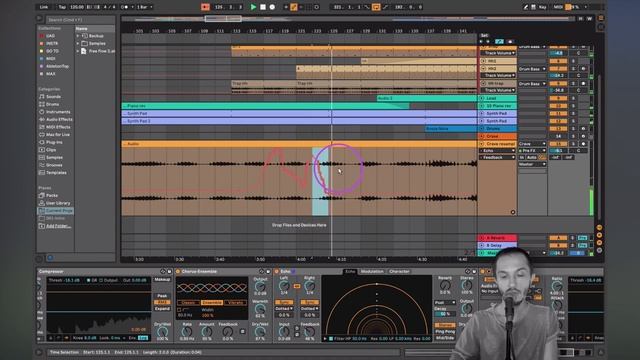Fold the Crave resampl track
The height and width of the screenshot is (360, 640).
tap(482, 144)
